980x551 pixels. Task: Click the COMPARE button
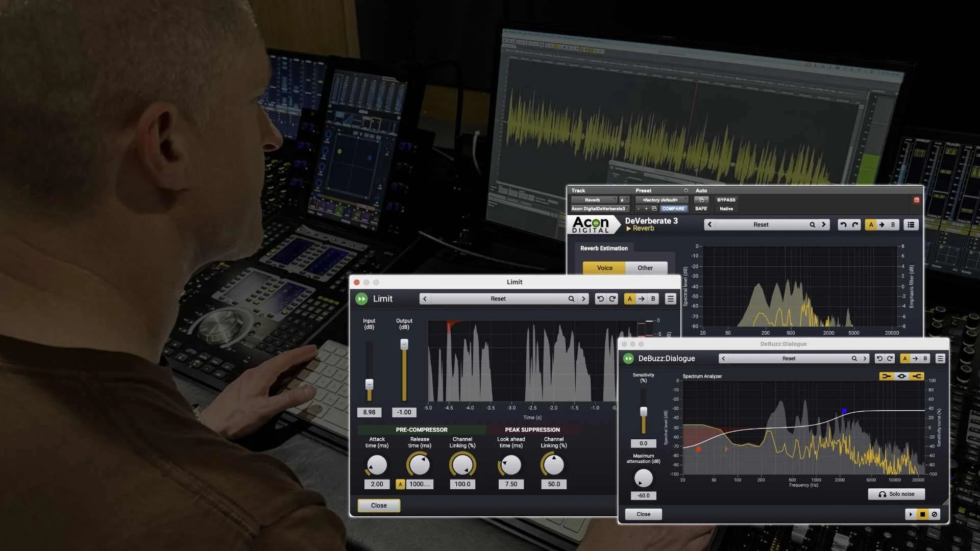click(673, 209)
